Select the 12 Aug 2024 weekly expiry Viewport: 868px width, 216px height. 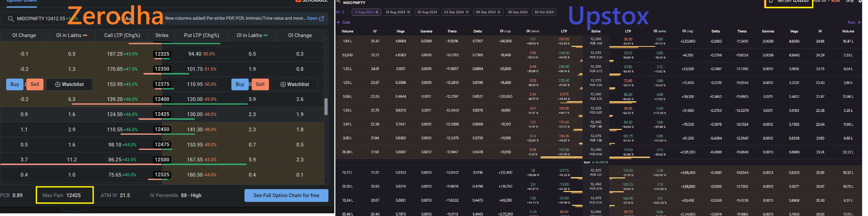[366, 12]
